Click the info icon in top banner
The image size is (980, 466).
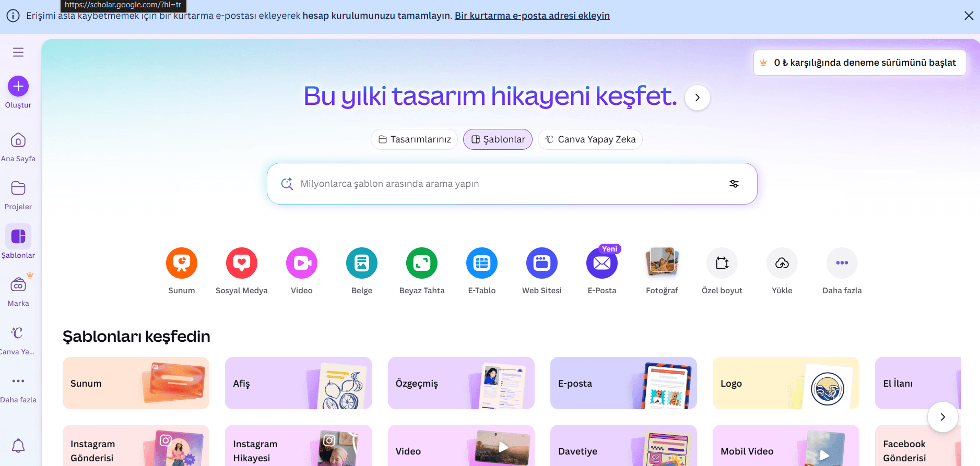[x=13, y=16]
